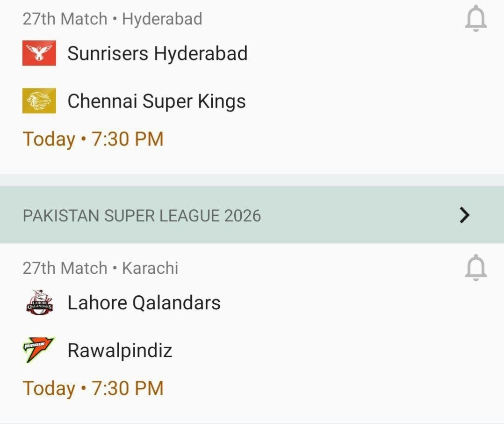Tap the Chennai Super Kings lion logo
The image size is (504, 424).
point(39,101)
